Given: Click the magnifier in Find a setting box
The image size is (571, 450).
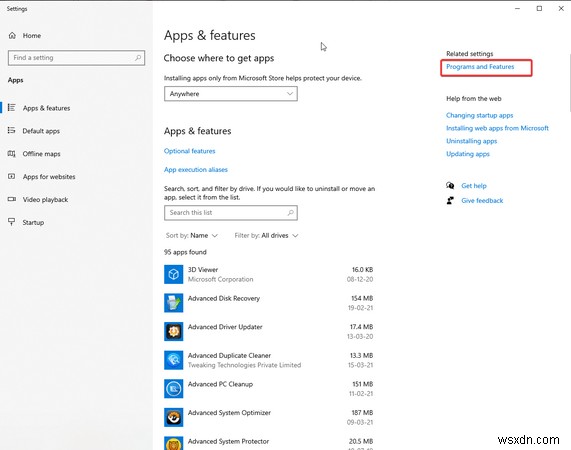Looking at the screenshot, I should click(x=138, y=58).
